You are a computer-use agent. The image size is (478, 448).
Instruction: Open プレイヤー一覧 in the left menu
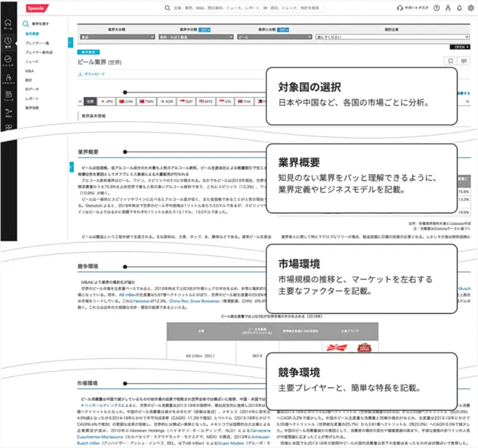(37, 43)
